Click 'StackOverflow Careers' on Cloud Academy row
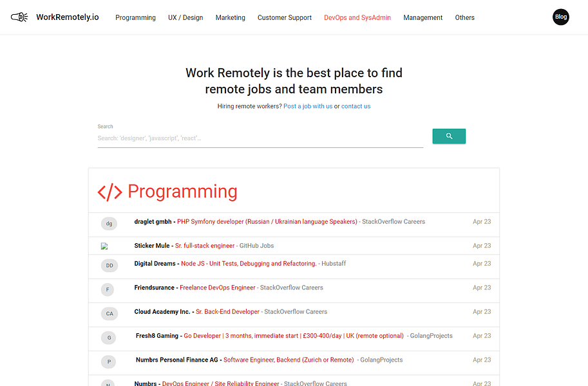The image size is (588, 386). click(296, 311)
